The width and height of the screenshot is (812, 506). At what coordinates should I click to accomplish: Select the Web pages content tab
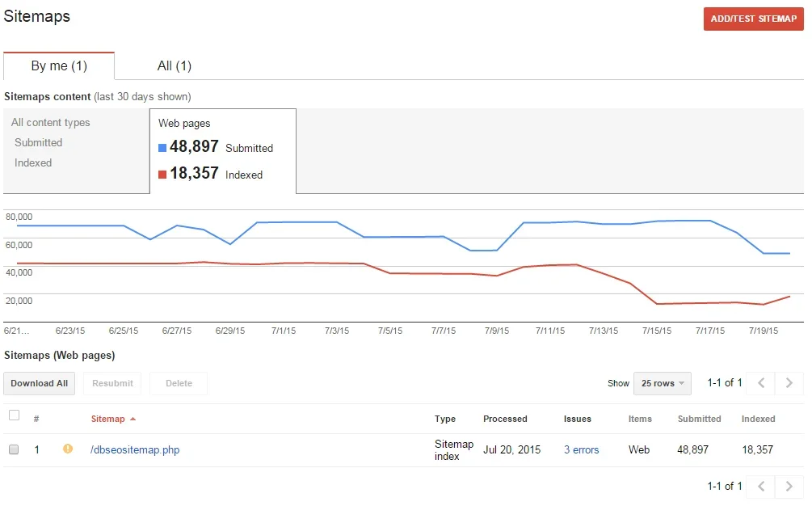(223, 150)
